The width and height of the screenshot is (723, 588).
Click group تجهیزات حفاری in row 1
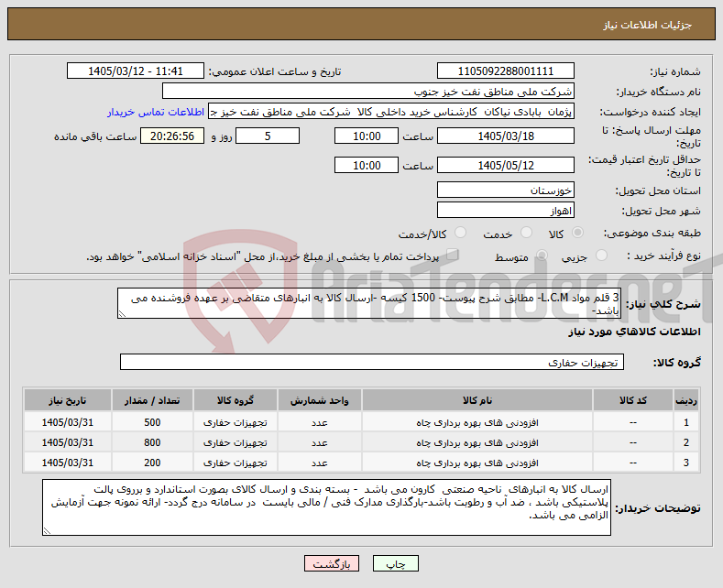pos(236,422)
